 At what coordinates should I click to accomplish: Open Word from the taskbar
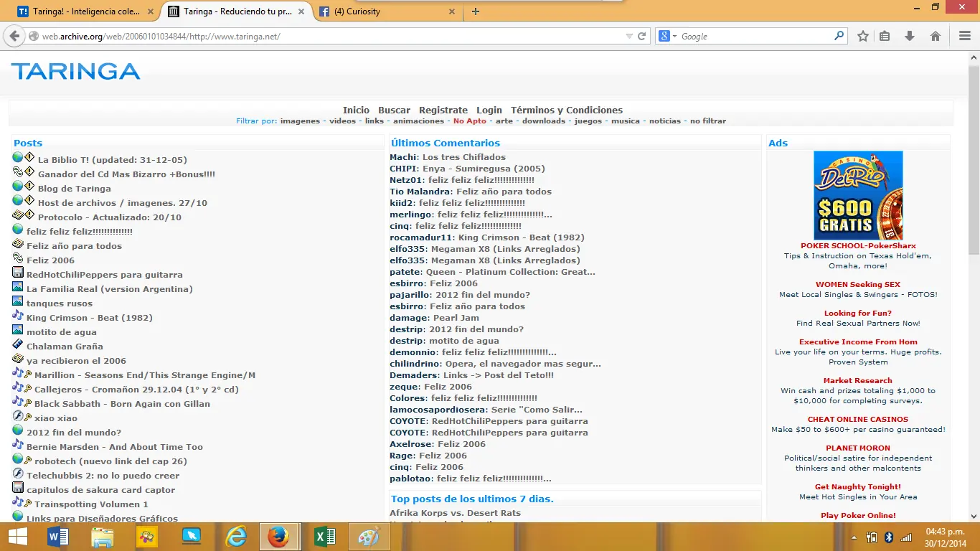[x=58, y=537]
